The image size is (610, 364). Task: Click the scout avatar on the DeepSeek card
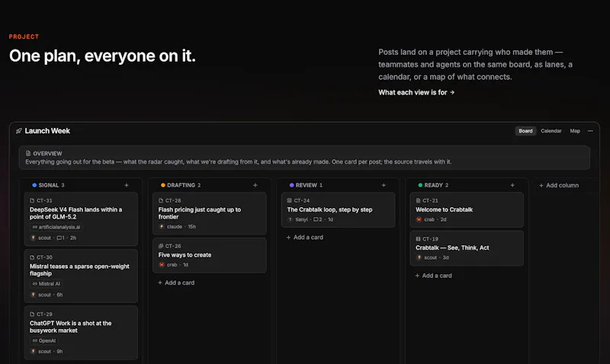33,238
